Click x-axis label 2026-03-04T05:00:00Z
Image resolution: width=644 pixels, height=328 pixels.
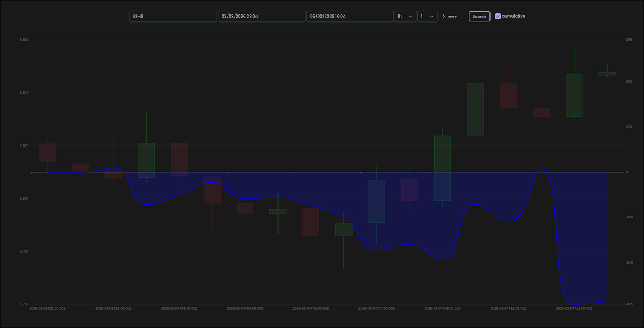311,309
